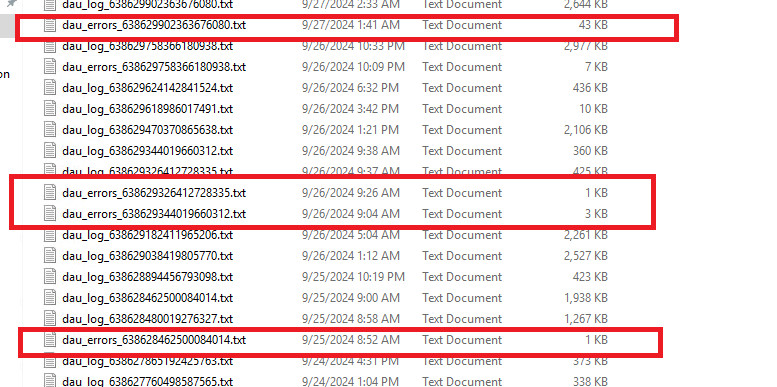Click the 3 KB size value

pyautogui.click(x=596, y=214)
